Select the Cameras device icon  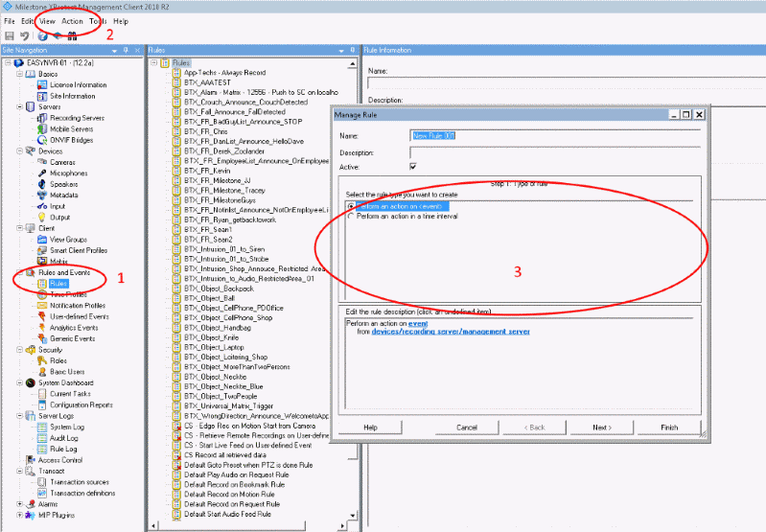[x=42, y=162]
